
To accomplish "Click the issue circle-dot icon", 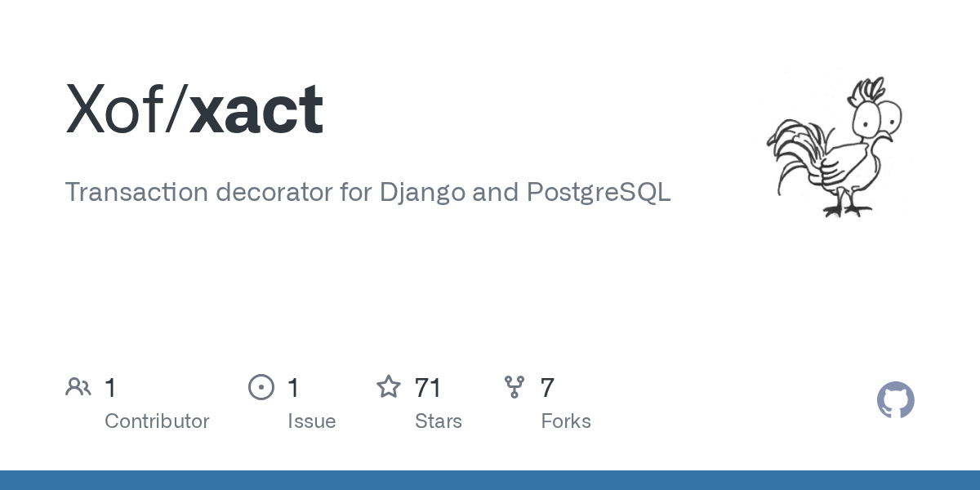I will [261, 387].
